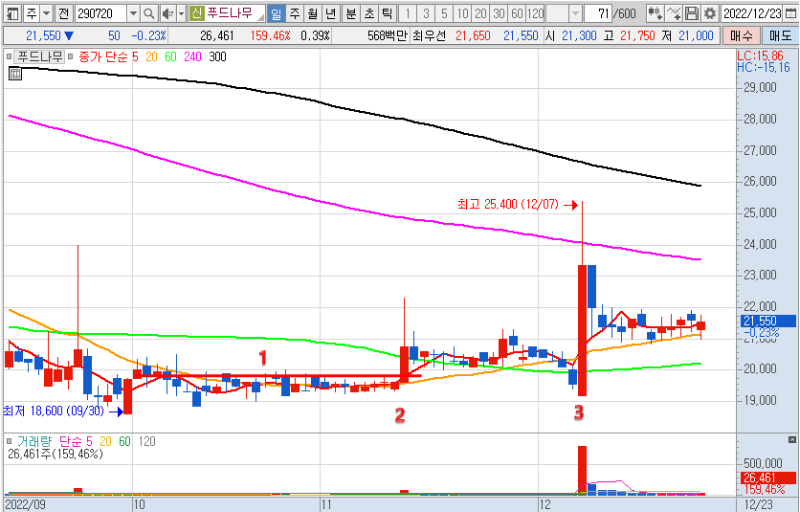Select interval button 5
Image resolution: width=800 pixels, height=512 pixels.
(x=444, y=13)
